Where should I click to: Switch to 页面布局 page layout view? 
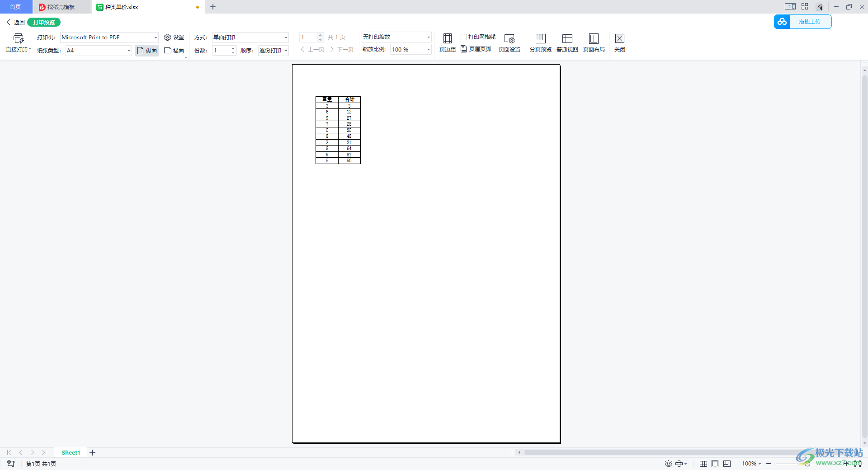pyautogui.click(x=594, y=43)
